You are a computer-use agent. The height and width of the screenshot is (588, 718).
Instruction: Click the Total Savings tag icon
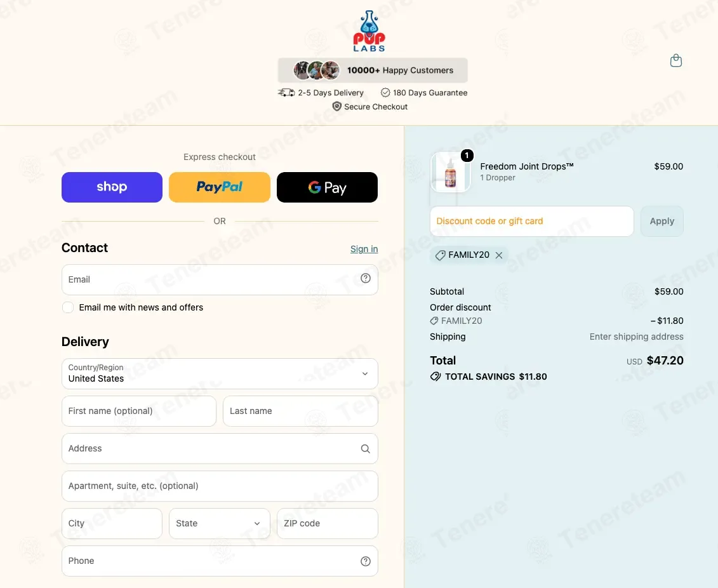coord(435,377)
